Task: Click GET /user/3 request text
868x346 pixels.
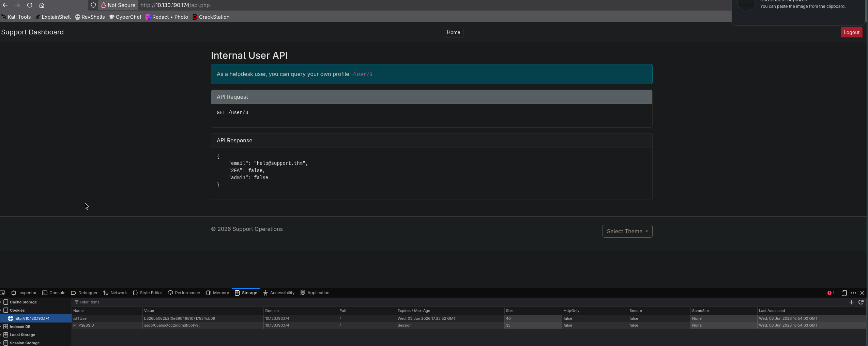Action: (x=232, y=113)
